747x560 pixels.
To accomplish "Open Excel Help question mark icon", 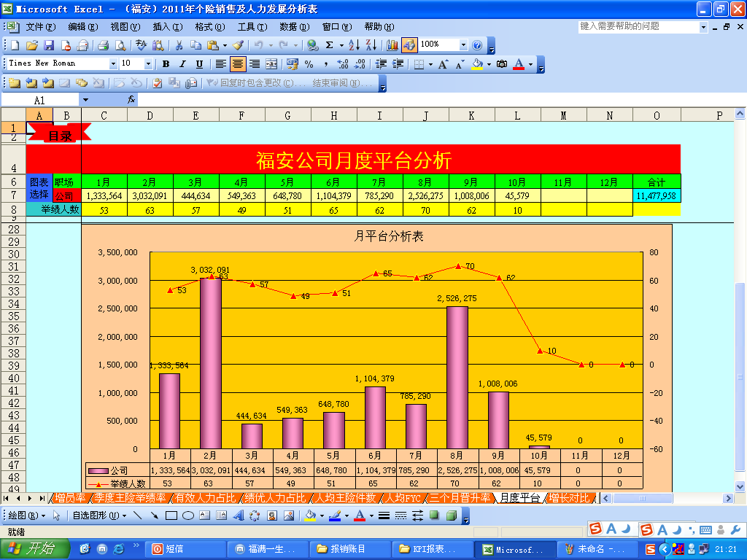I will (477, 45).
